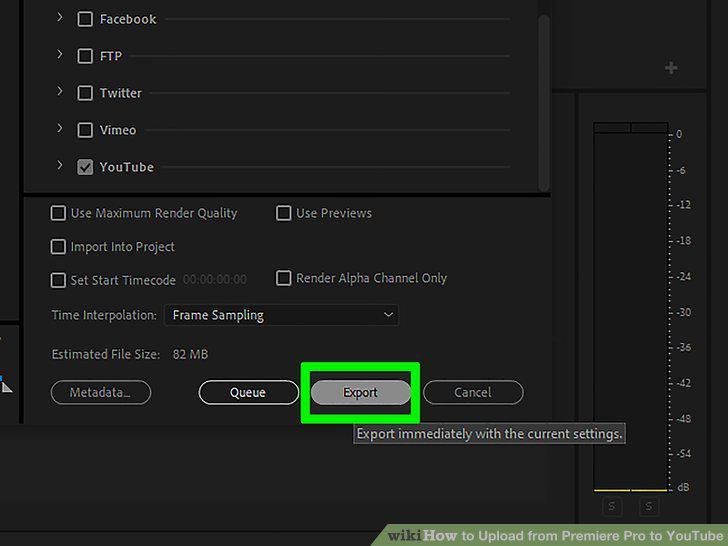Enable the Twitter publish checkbox

coord(85,93)
